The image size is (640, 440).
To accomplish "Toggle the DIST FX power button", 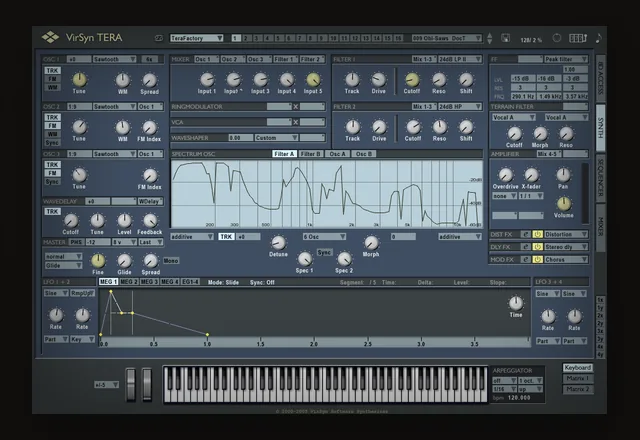I will [x=538, y=234].
